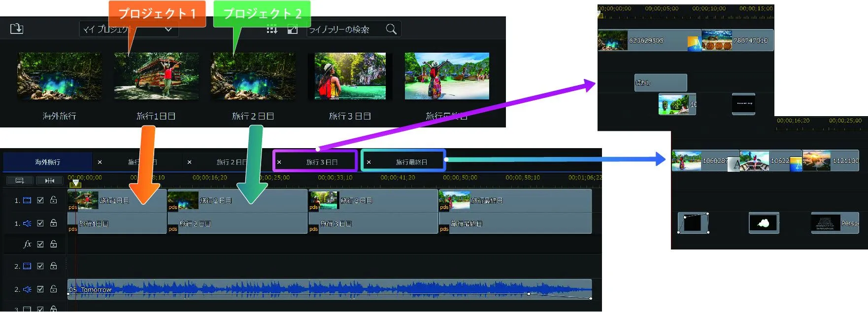Click the import media folder icon

tap(17, 29)
